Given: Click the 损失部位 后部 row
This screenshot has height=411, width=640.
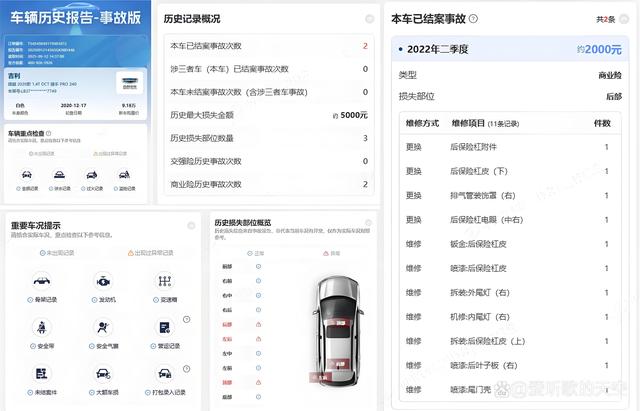Looking at the screenshot, I should (x=510, y=96).
